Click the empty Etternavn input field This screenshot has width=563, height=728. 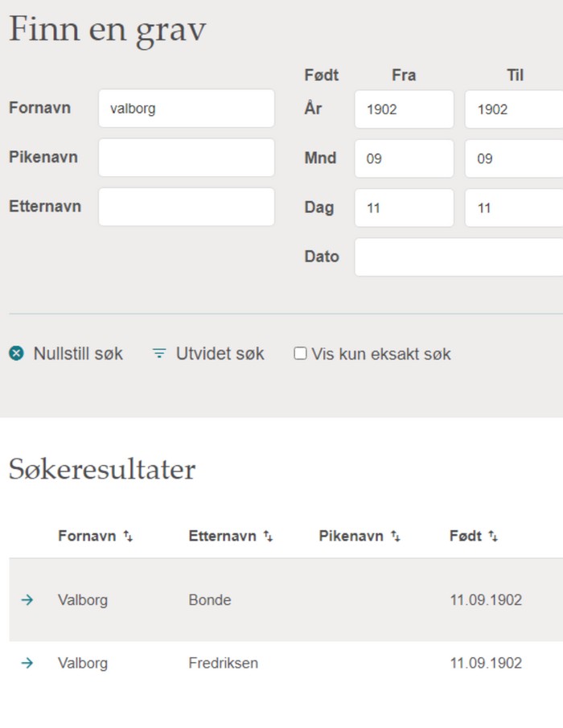(x=187, y=207)
